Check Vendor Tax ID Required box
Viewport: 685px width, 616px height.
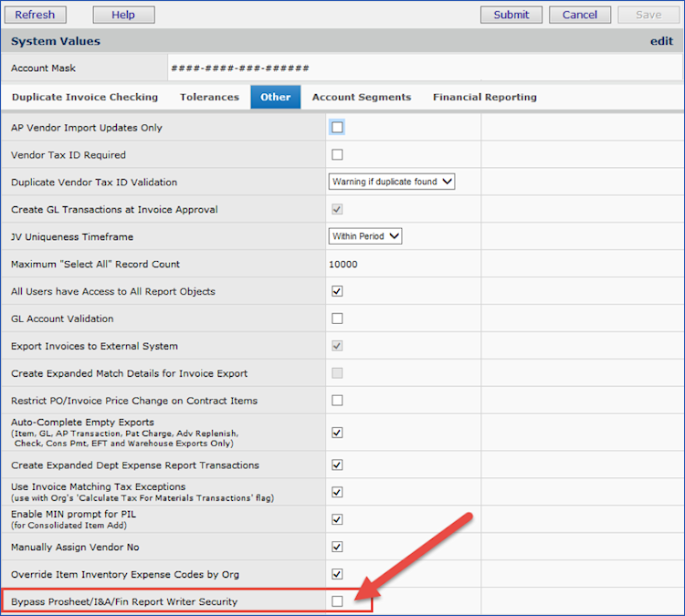(x=337, y=155)
